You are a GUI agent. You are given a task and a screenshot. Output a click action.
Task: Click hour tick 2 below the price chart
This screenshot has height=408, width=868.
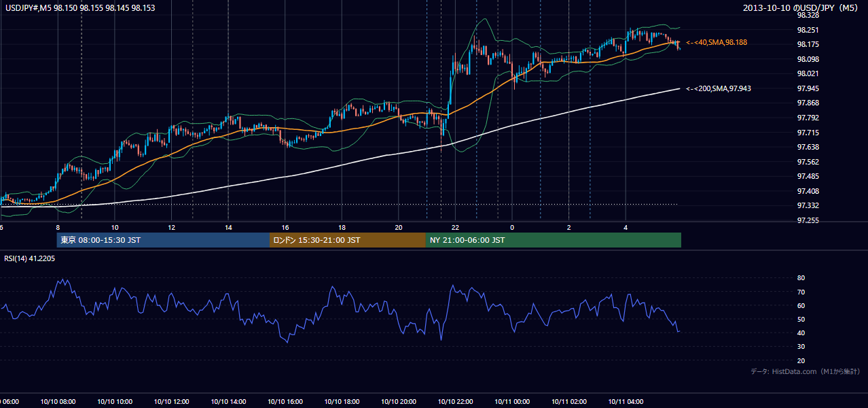568,227
